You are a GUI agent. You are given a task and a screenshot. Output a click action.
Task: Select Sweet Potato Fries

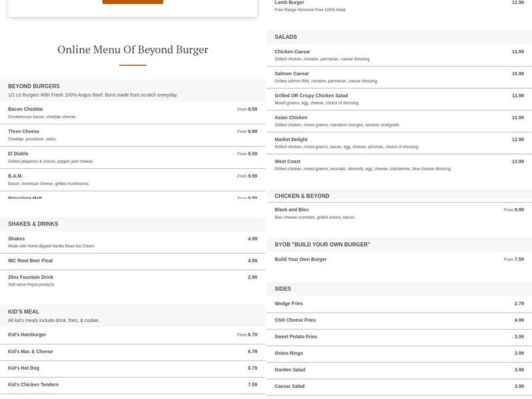(x=400, y=337)
